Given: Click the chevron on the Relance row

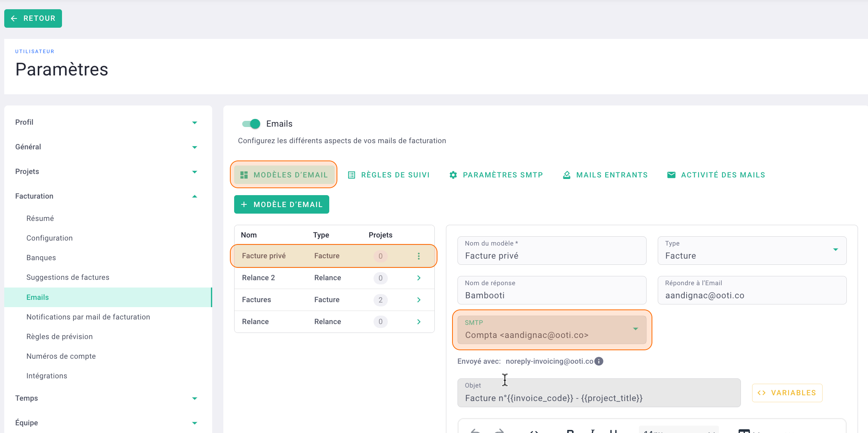Looking at the screenshot, I should pyautogui.click(x=419, y=322).
